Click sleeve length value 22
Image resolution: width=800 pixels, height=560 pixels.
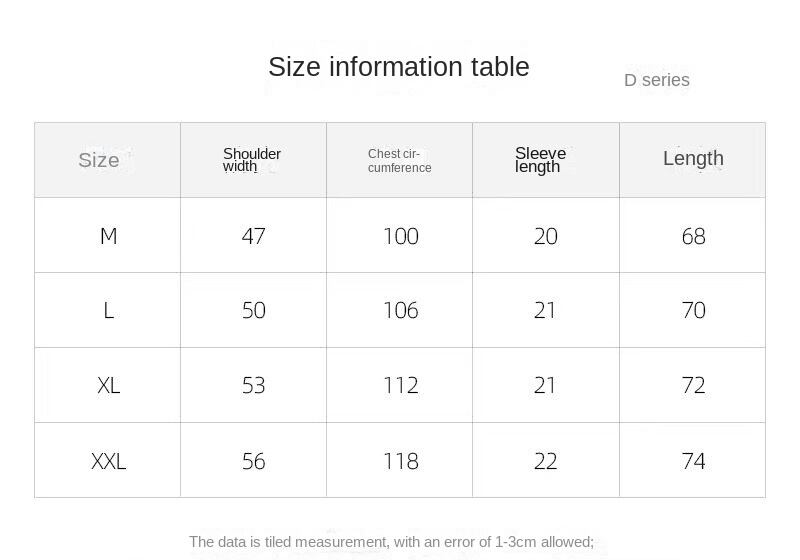(x=545, y=461)
